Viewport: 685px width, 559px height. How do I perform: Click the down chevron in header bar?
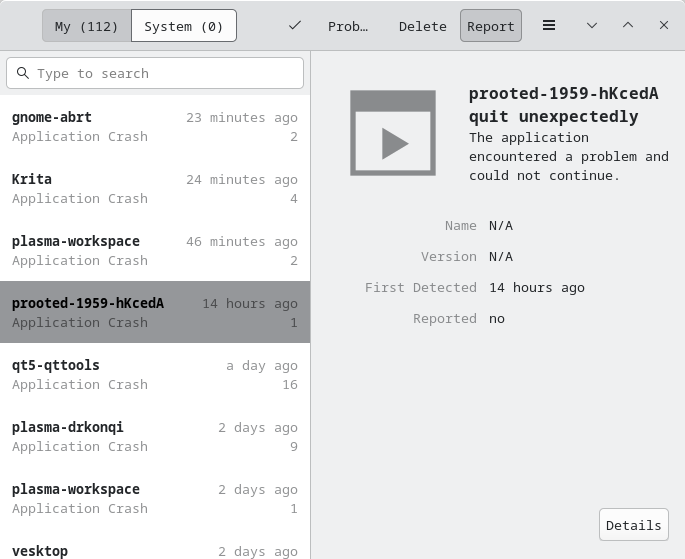click(592, 26)
